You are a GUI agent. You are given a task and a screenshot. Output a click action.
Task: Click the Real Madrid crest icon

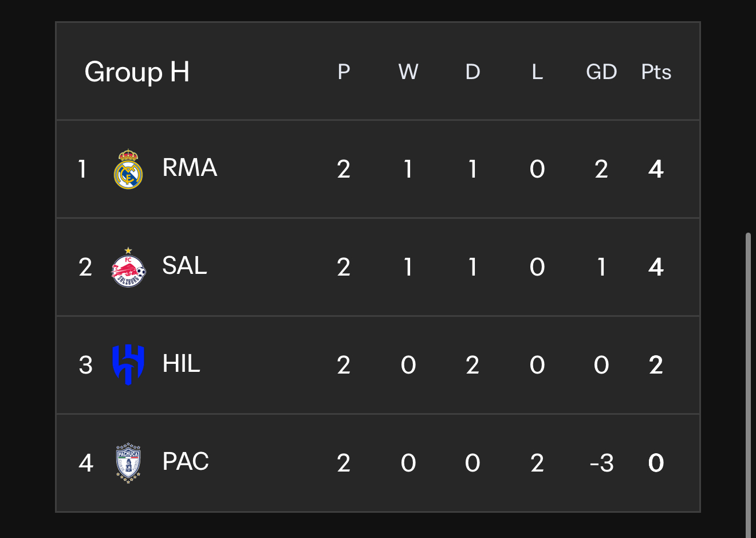pyautogui.click(x=128, y=169)
